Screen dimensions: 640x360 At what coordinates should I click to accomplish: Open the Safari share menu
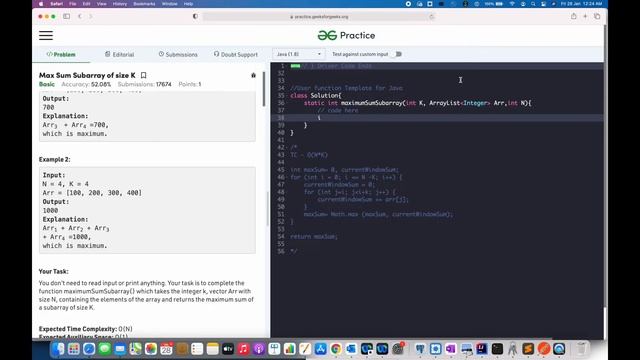point(573,16)
